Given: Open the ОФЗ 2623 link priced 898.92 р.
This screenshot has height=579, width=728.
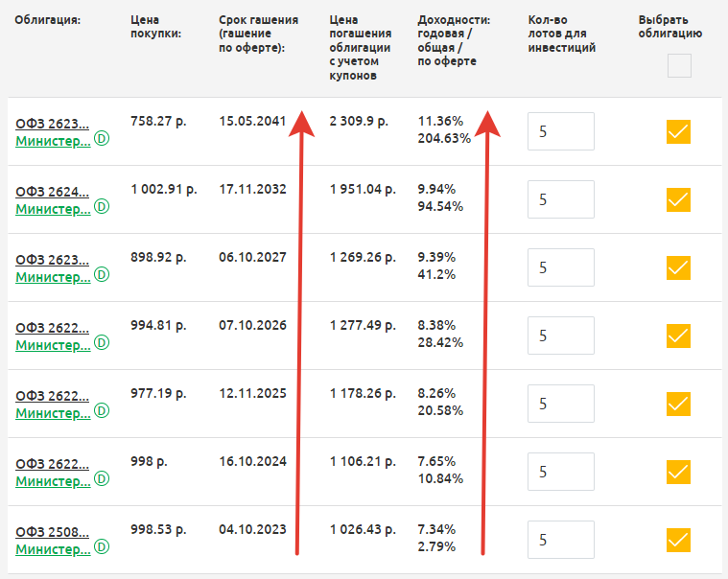Looking at the screenshot, I should [x=52, y=259].
